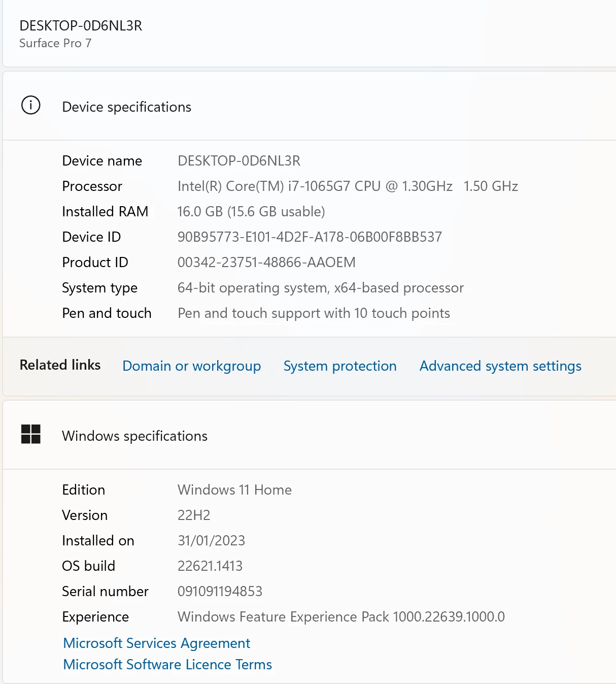This screenshot has height=684, width=616.
Task: Select the Windows Feature Experience Pack value
Action: [x=341, y=616]
